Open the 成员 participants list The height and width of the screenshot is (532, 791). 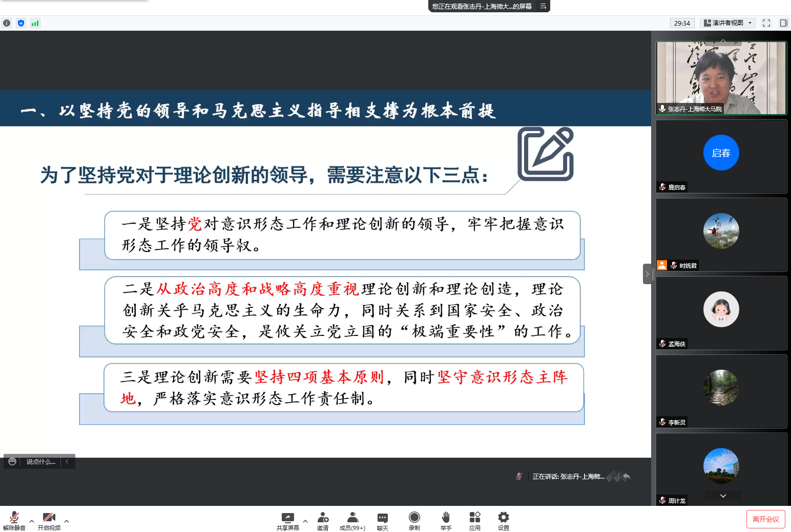[x=352, y=520]
